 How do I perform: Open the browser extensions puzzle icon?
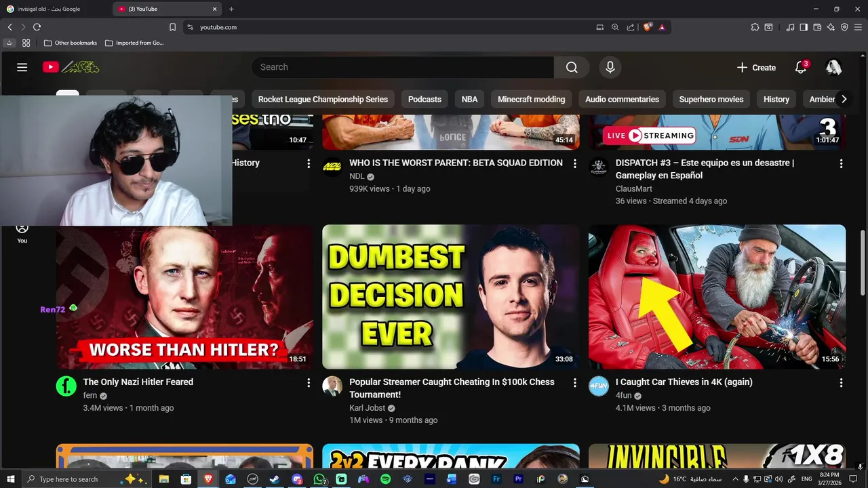tap(755, 27)
